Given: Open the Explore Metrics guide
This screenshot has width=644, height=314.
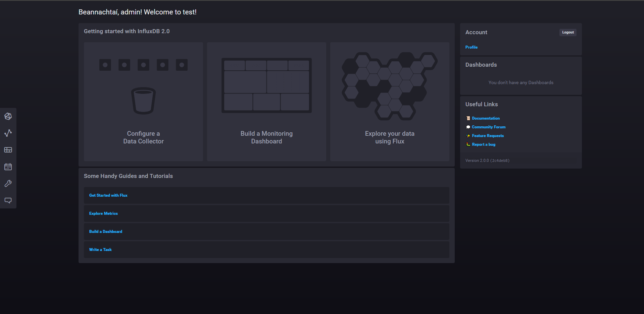Looking at the screenshot, I should point(103,213).
